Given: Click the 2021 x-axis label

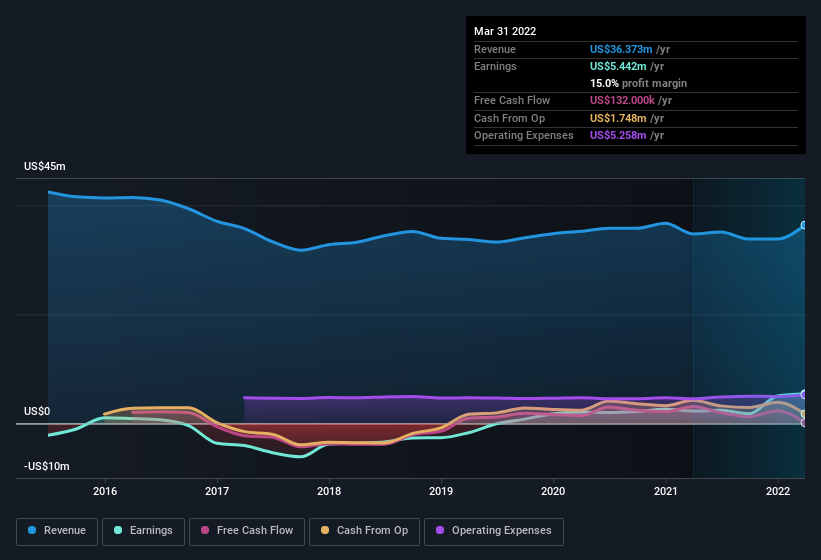Looking at the screenshot, I should (x=665, y=491).
